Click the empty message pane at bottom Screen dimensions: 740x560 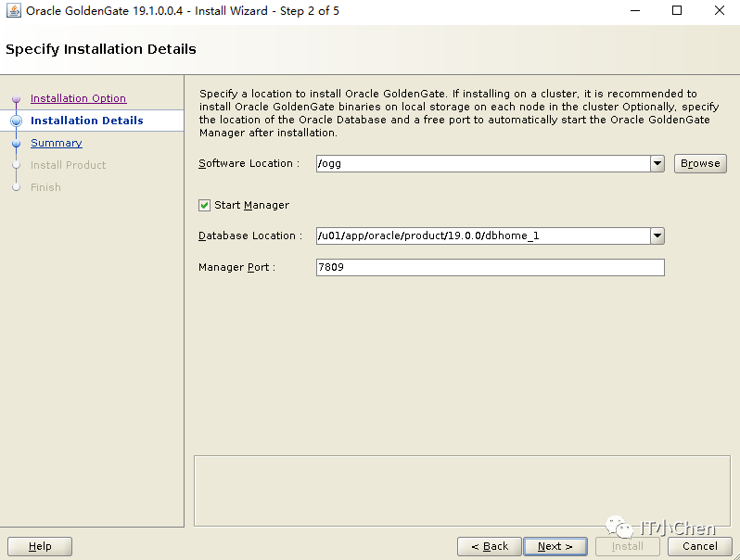[462, 490]
